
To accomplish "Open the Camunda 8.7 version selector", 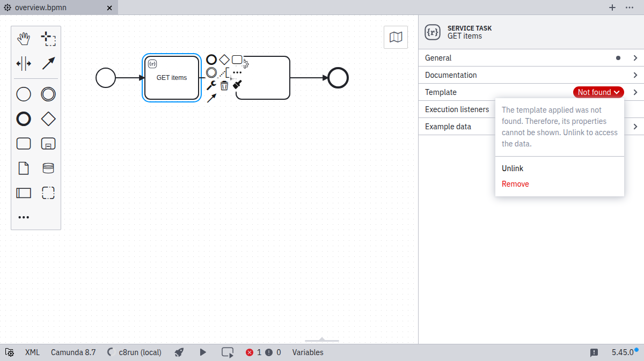I will [73, 352].
